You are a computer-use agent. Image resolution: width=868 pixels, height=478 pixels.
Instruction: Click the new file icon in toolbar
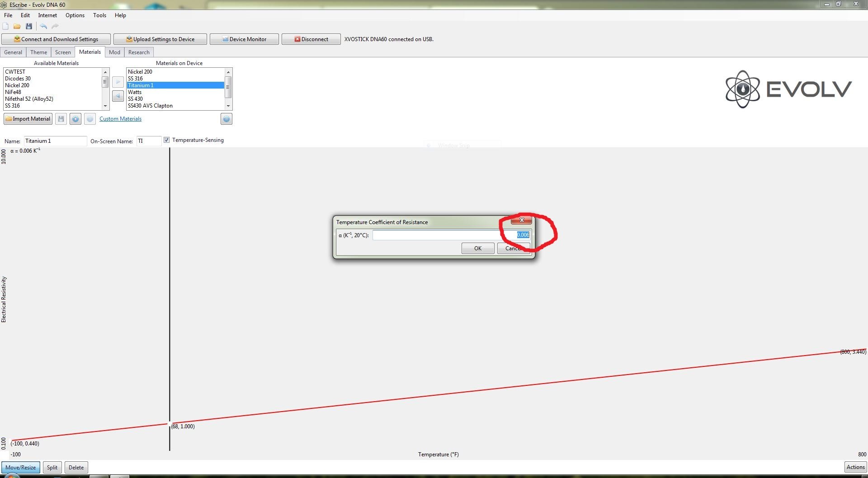click(5, 26)
